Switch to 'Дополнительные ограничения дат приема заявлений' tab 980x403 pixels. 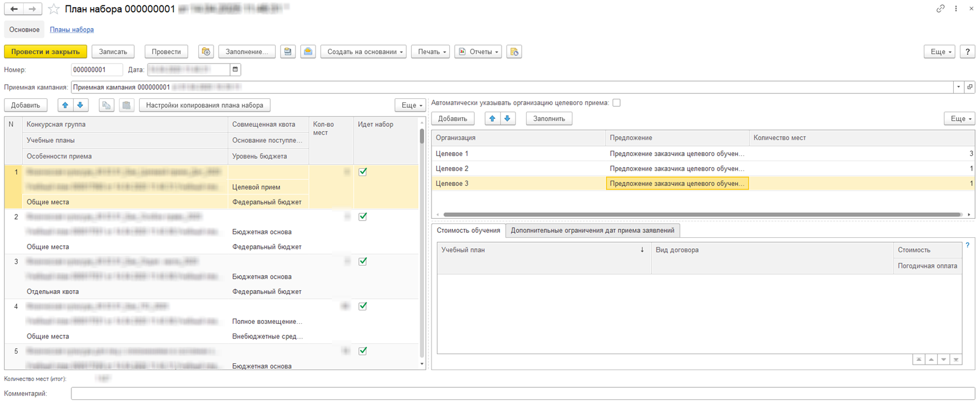tap(592, 230)
